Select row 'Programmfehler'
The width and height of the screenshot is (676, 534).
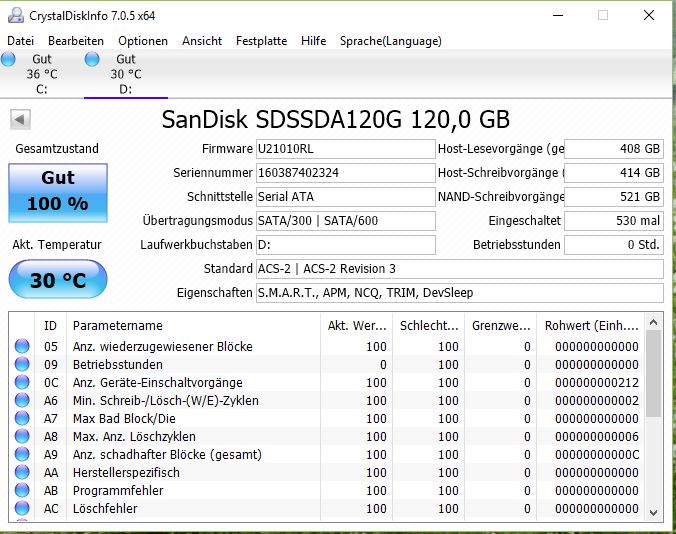[x=327, y=490]
